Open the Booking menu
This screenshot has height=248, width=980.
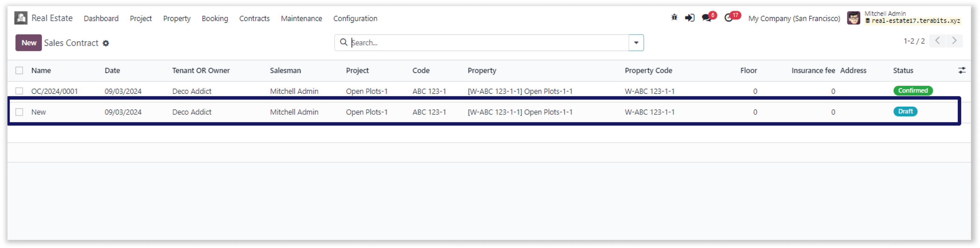[x=215, y=18]
